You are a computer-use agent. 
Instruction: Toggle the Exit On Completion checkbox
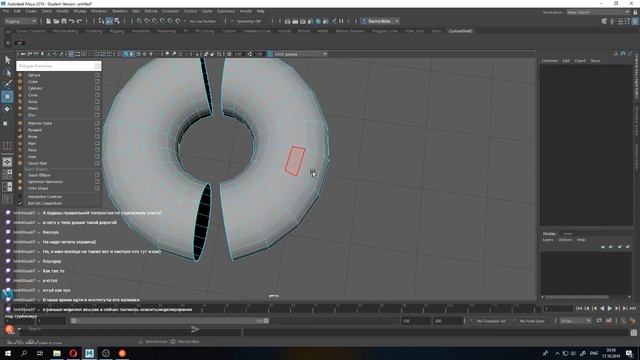click(20, 203)
